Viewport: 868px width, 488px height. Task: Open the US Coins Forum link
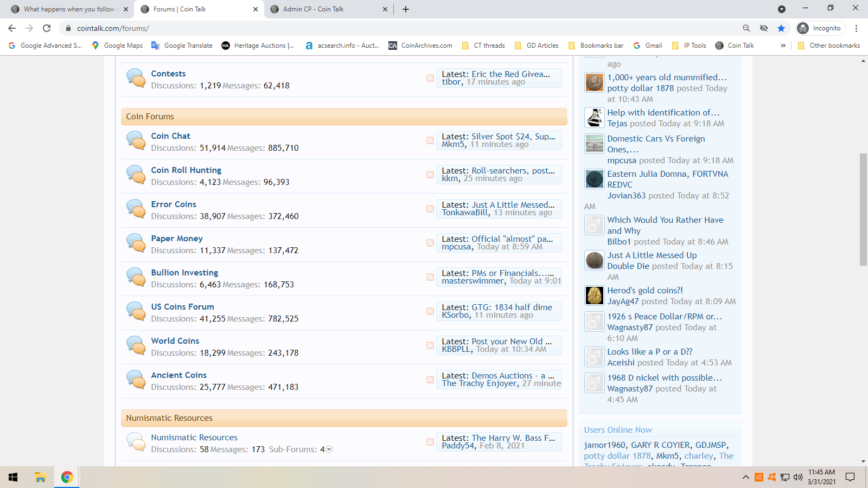coord(182,307)
